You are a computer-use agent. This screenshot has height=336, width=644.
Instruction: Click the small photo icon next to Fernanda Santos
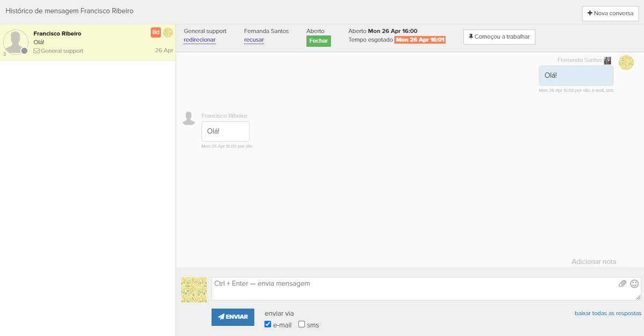click(x=608, y=61)
